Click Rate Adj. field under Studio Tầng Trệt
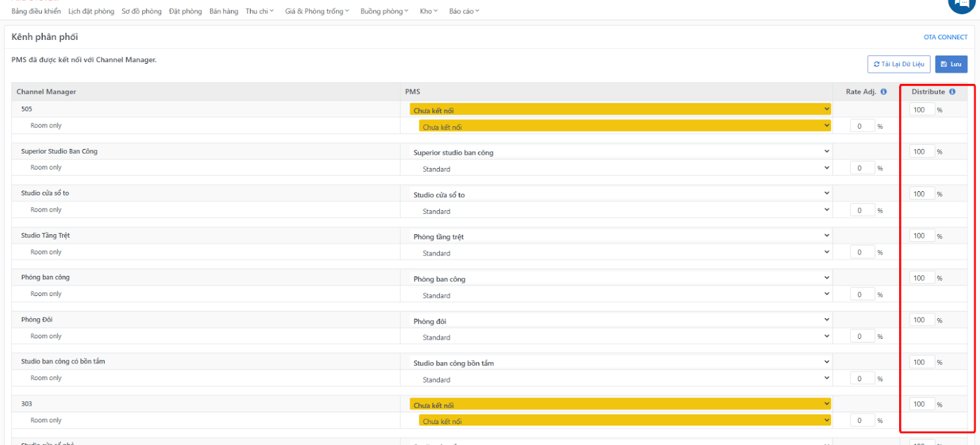 coord(862,252)
